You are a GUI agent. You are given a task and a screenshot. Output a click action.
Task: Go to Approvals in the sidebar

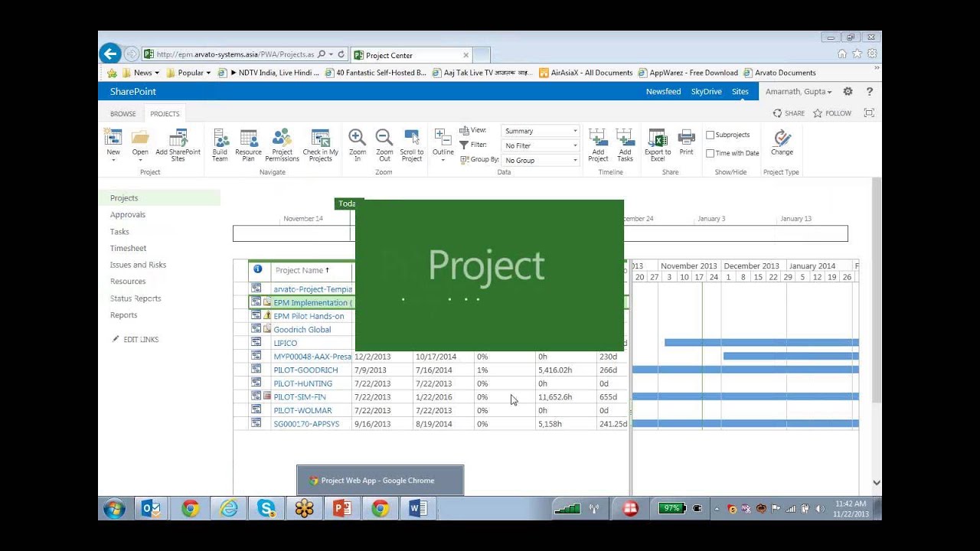[128, 215]
